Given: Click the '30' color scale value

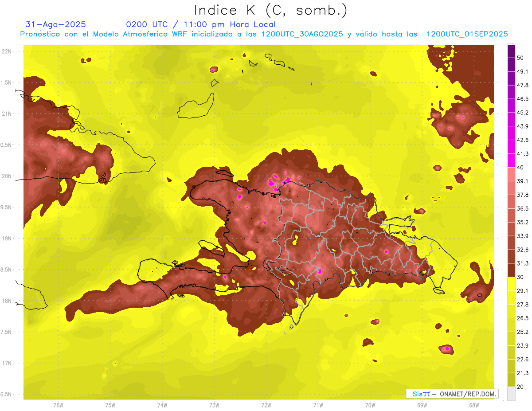Looking at the screenshot, I should [x=520, y=277].
